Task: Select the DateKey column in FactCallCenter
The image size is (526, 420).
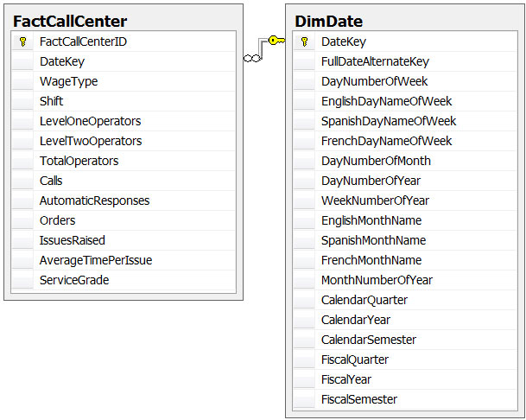Action: pyautogui.click(x=62, y=61)
